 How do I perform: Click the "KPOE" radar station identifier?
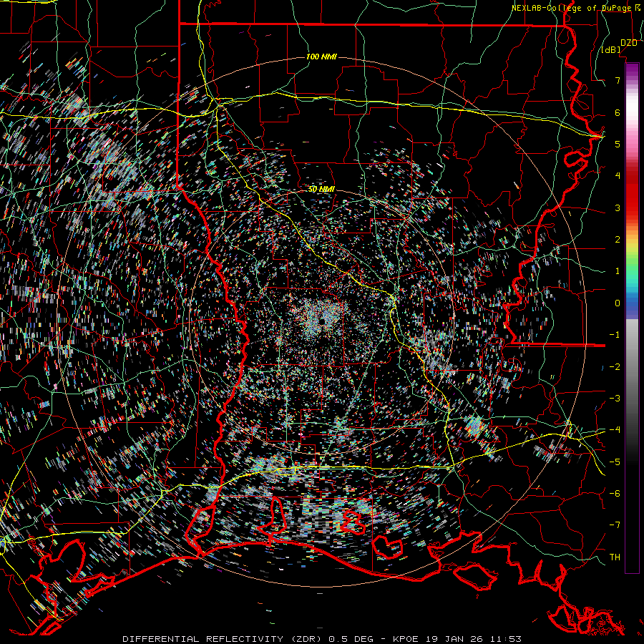(405, 639)
